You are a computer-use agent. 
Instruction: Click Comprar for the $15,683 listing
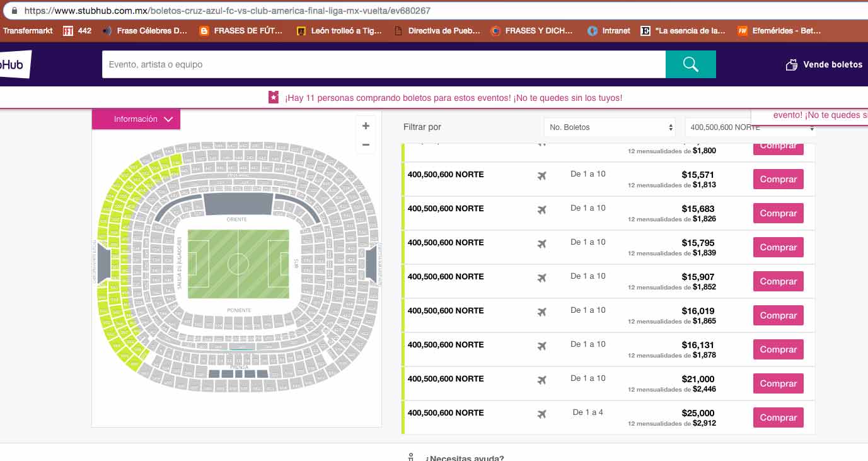tap(778, 213)
